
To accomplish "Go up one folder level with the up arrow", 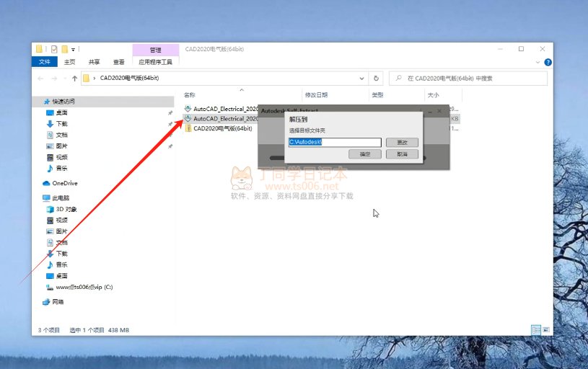I will point(74,79).
